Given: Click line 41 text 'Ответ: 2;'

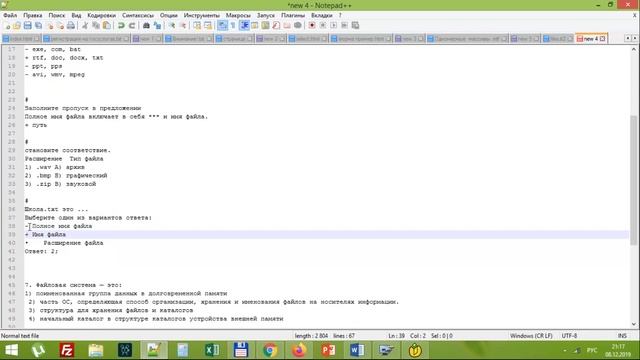Looking at the screenshot, I should click(42, 251).
